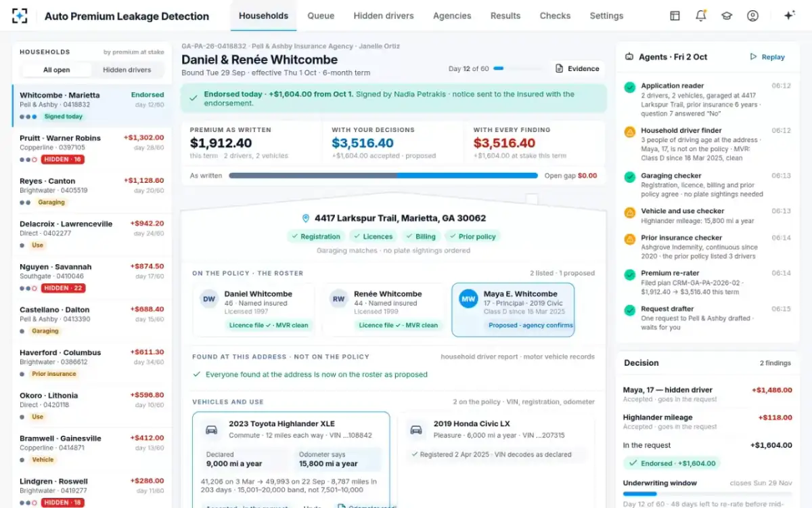Image resolution: width=812 pixels, height=508 pixels.
Task: Switch to the Households tab
Action: click(x=263, y=16)
